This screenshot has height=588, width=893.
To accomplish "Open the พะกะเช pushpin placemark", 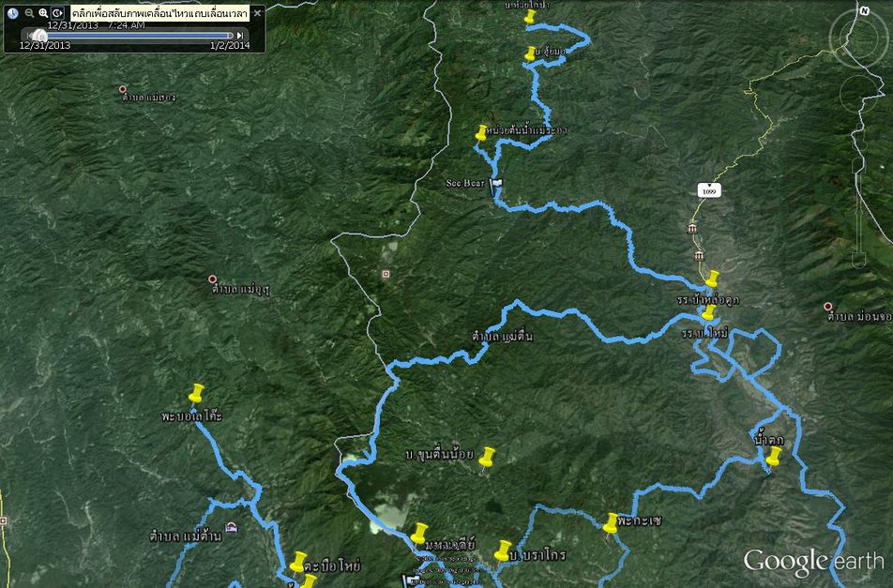I will click(x=612, y=522).
